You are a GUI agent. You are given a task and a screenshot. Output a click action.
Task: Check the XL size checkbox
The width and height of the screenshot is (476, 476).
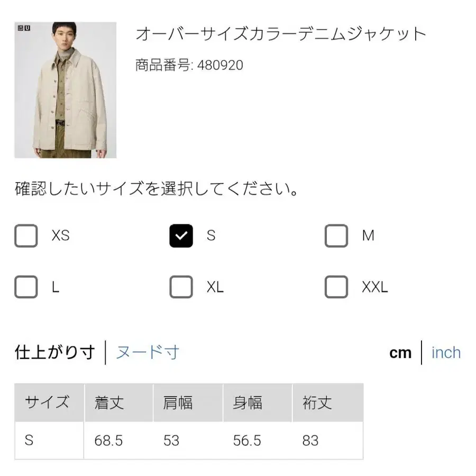181,287
